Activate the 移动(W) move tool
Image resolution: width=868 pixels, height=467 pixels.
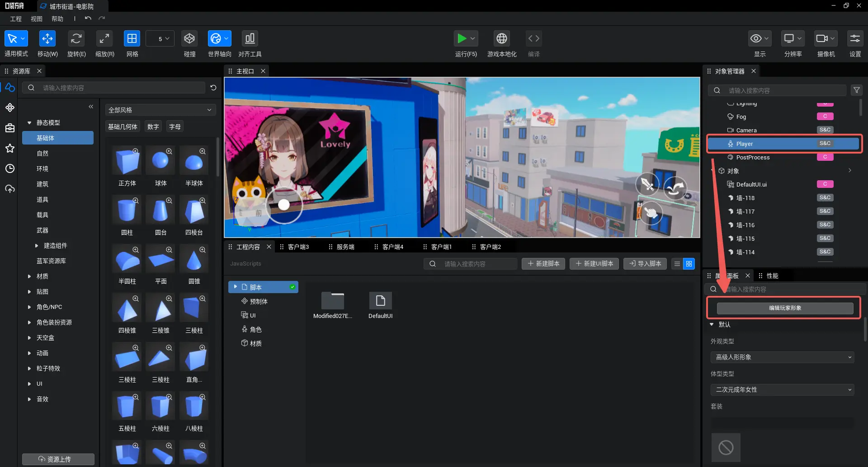click(47, 39)
